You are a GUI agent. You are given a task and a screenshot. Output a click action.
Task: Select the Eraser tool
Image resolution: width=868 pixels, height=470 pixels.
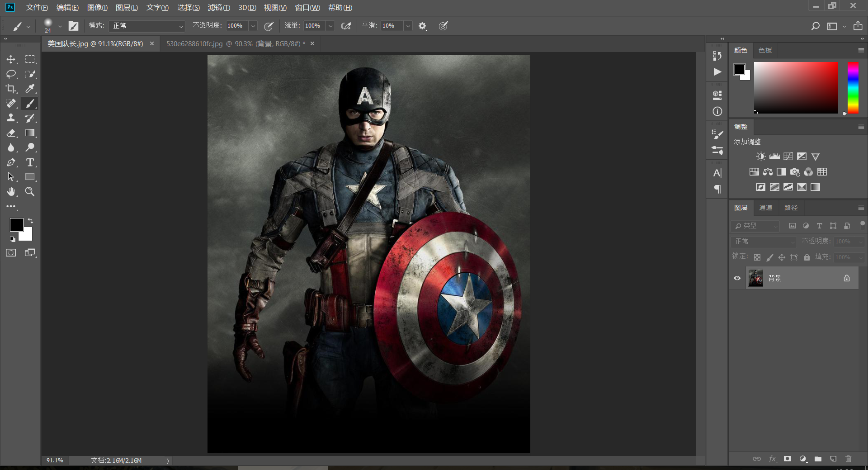click(11, 133)
